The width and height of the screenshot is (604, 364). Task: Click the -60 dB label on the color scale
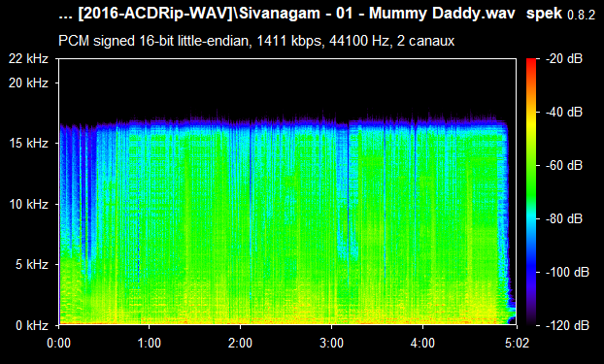pos(564,166)
